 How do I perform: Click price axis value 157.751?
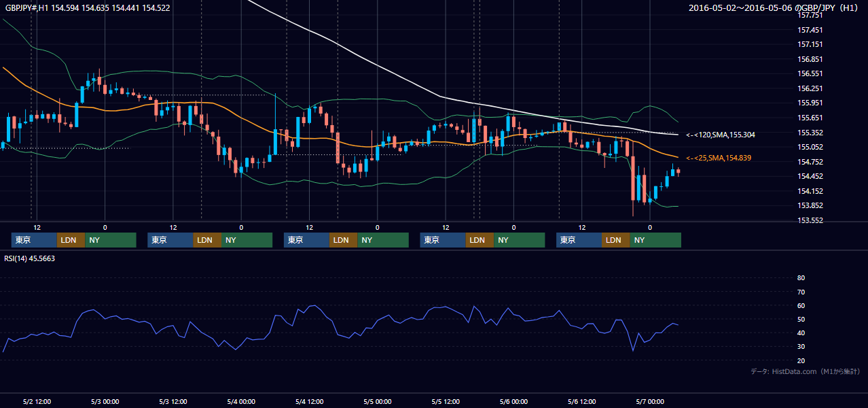coord(810,15)
